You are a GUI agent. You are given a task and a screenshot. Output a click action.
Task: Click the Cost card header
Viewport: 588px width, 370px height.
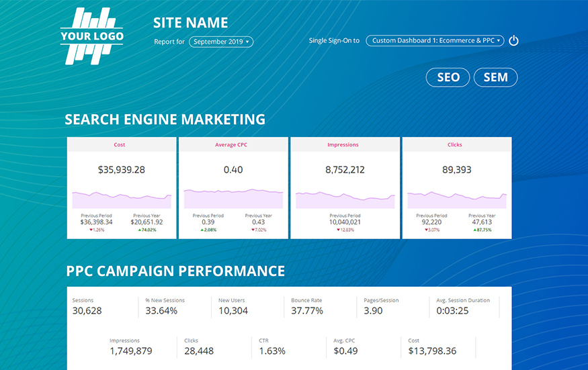(x=122, y=144)
